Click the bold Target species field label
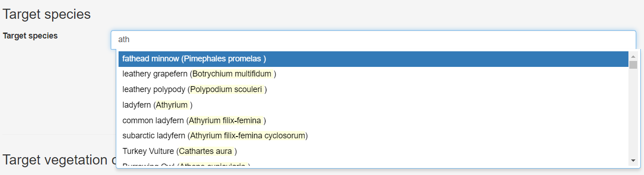Viewport: 644px width, 175px height. point(30,36)
